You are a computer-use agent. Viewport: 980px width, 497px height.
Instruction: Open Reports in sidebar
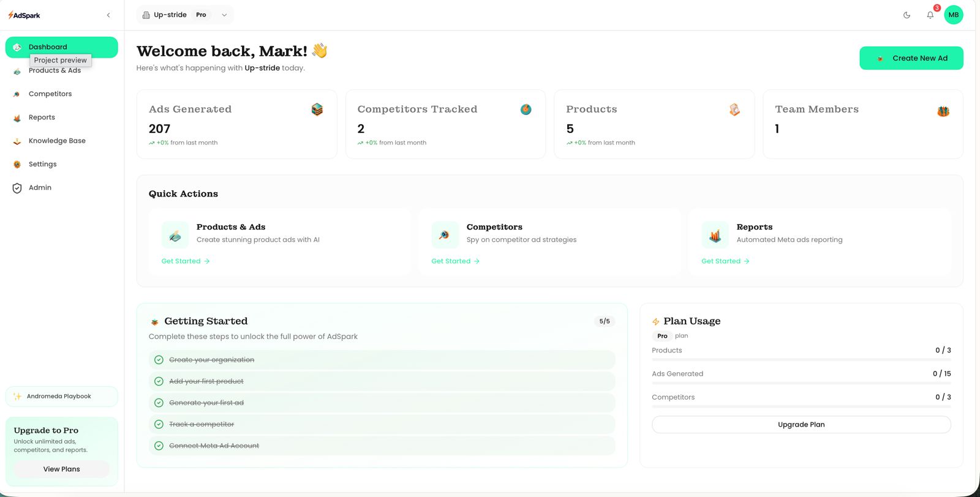(x=61, y=117)
